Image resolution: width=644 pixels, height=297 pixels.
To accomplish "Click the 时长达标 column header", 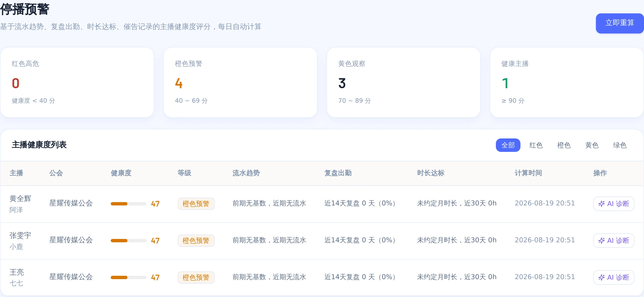I will 431,173.
